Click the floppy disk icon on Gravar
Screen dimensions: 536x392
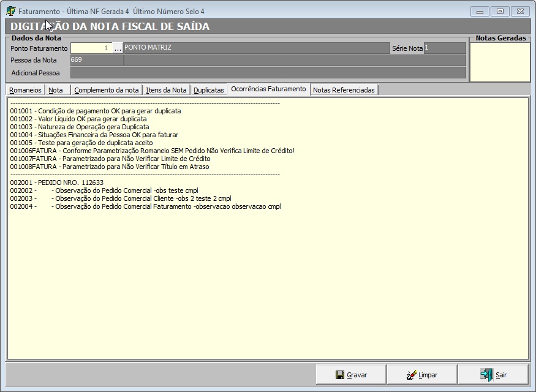tap(339, 375)
